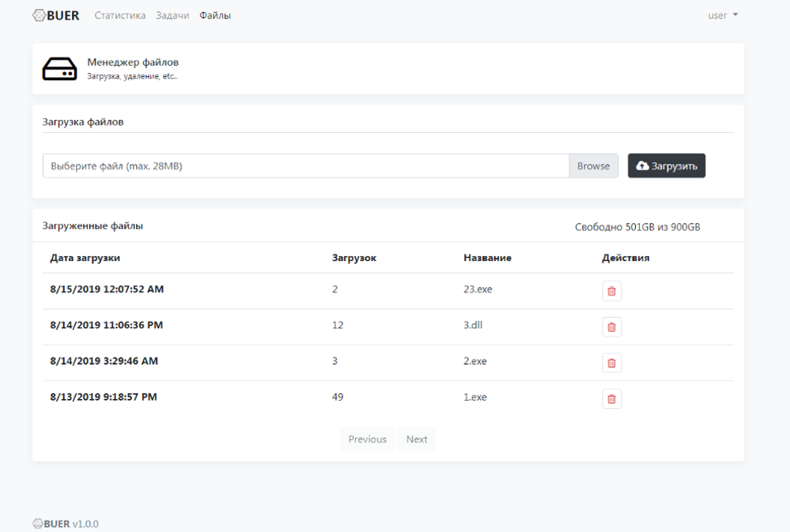Click the Название column header
This screenshot has height=532, width=790.
(487, 258)
